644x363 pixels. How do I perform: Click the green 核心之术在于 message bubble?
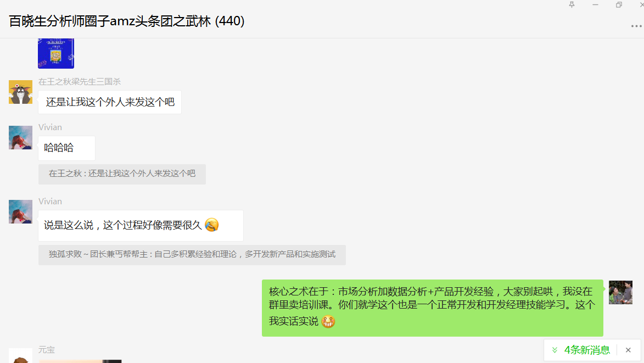[433, 308]
